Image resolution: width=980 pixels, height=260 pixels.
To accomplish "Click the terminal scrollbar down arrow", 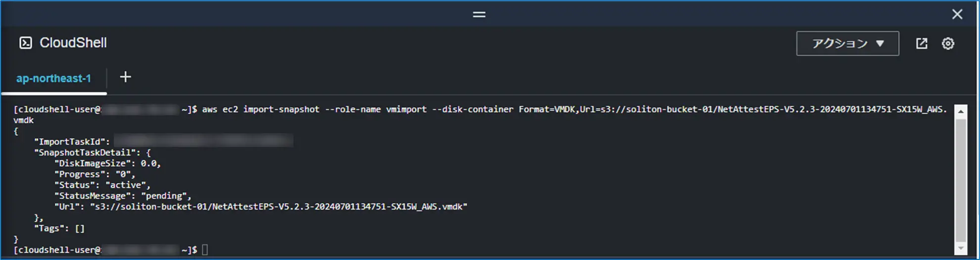I will (x=961, y=248).
